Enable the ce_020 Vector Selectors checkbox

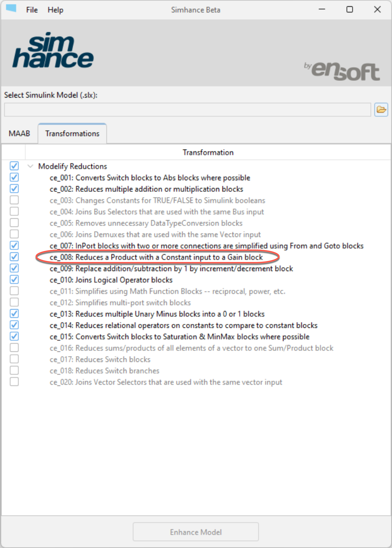[x=14, y=382]
